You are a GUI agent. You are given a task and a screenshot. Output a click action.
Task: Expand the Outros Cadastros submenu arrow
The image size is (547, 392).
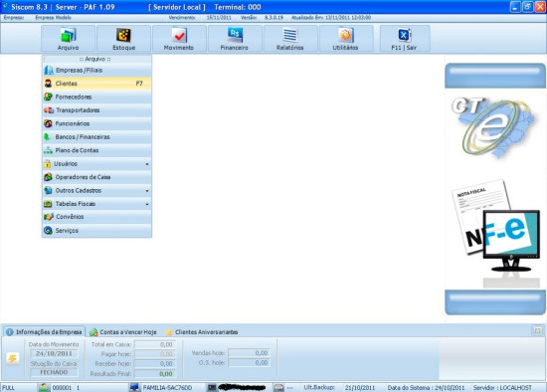[x=147, y=191]
